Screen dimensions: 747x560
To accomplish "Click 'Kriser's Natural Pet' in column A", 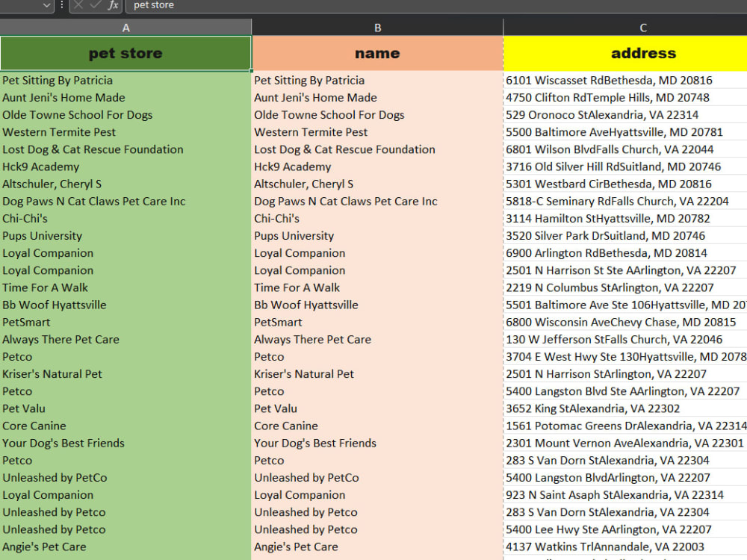I will tap(52, 374).
